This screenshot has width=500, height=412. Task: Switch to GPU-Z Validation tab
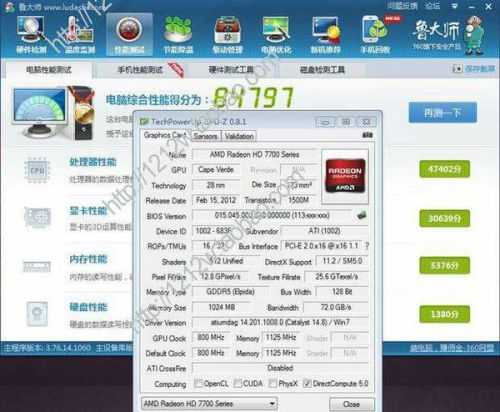[239, 136]
